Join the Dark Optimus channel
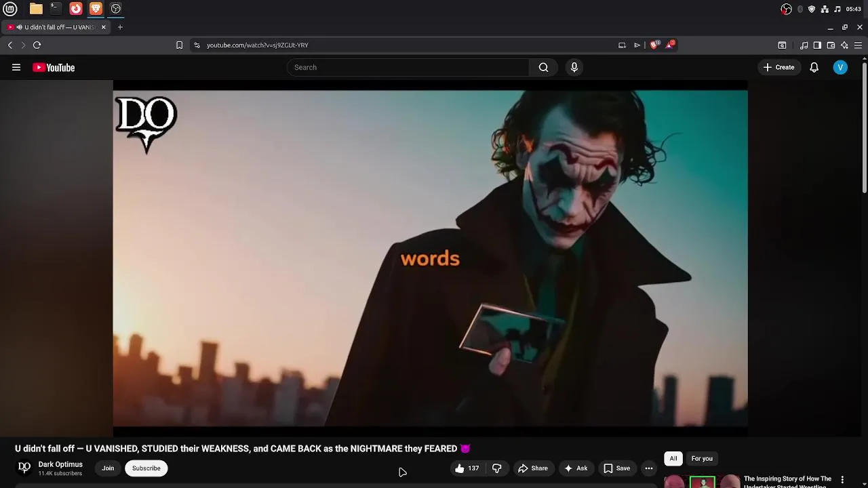 pyautogui.click(x=108, y=468)
